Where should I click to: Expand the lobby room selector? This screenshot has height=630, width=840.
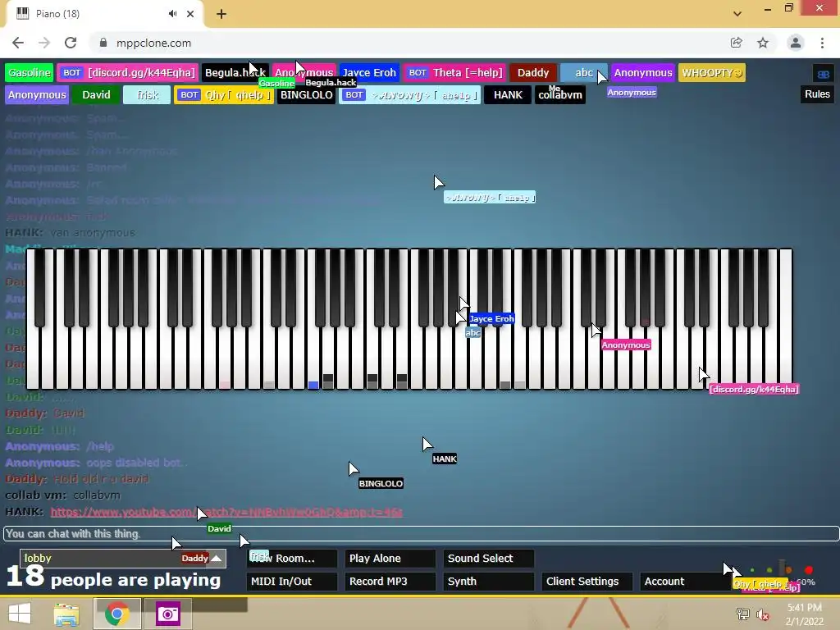pos(123,558)
